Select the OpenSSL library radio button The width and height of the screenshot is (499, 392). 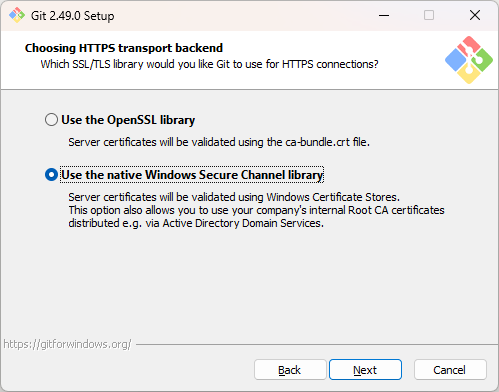click(51, 120)
